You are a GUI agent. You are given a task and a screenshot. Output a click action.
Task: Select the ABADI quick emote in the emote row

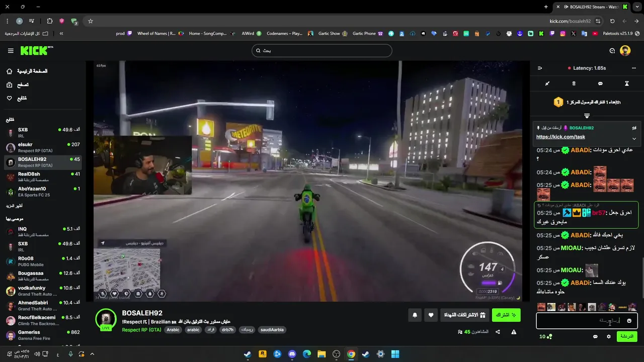coord(622,307)
